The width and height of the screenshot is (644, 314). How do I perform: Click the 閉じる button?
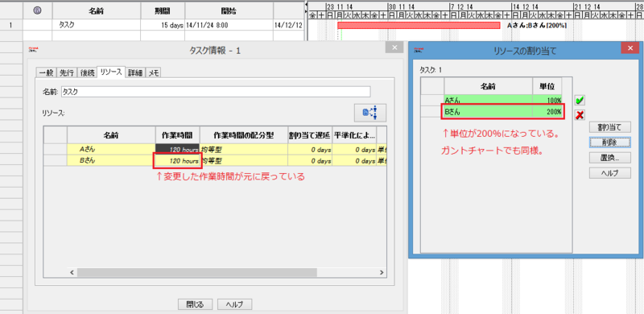tap(195, 304)
